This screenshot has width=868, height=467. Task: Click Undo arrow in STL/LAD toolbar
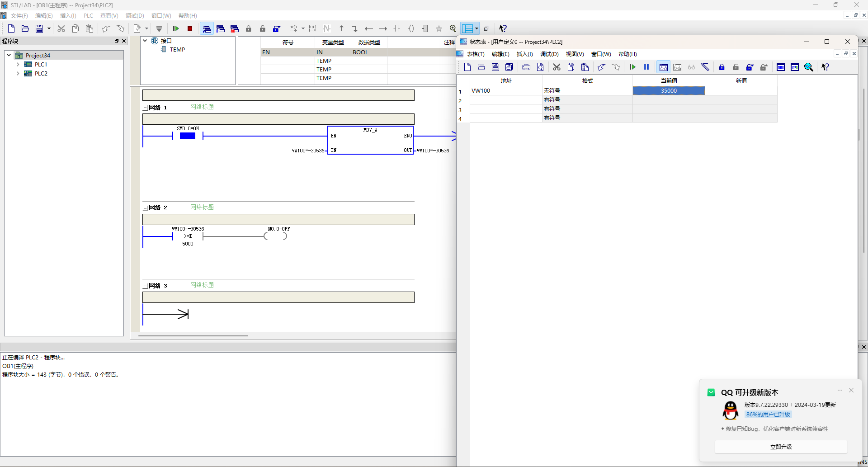[106, 28]
